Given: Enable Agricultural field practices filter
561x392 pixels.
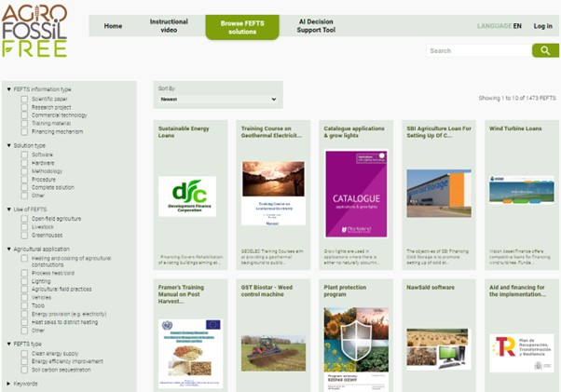Looking at the screenshot, I should pyautogui.click(x=24, y=289).
